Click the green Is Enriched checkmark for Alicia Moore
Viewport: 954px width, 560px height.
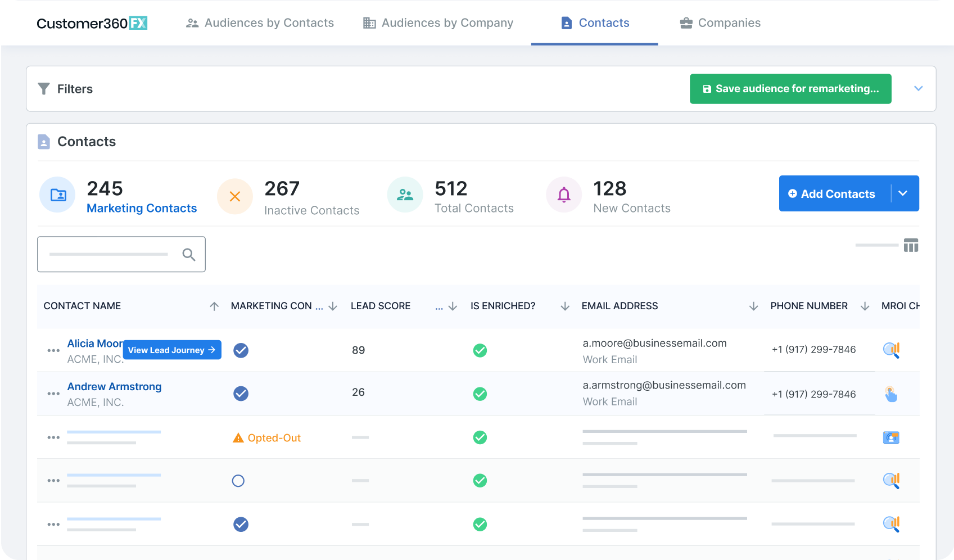(480, 350)
